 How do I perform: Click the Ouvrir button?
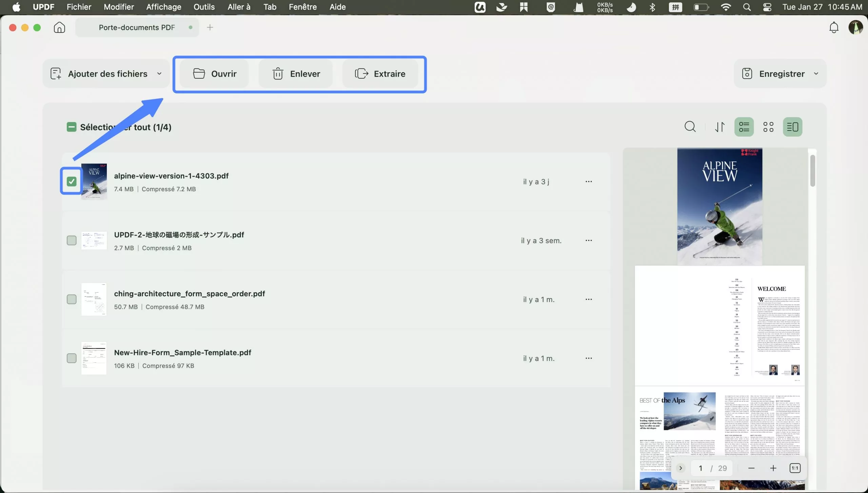215,74
